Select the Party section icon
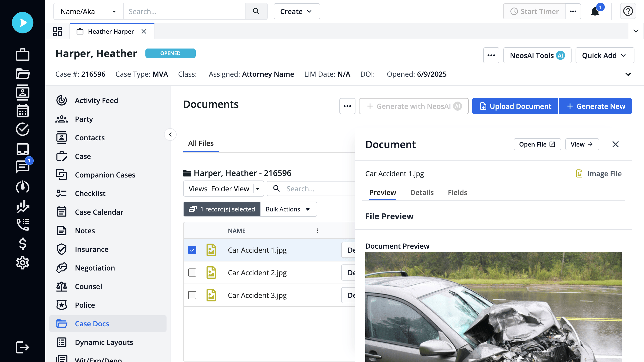The width and height of the screenshot is (644, 362). click(61, 119)
